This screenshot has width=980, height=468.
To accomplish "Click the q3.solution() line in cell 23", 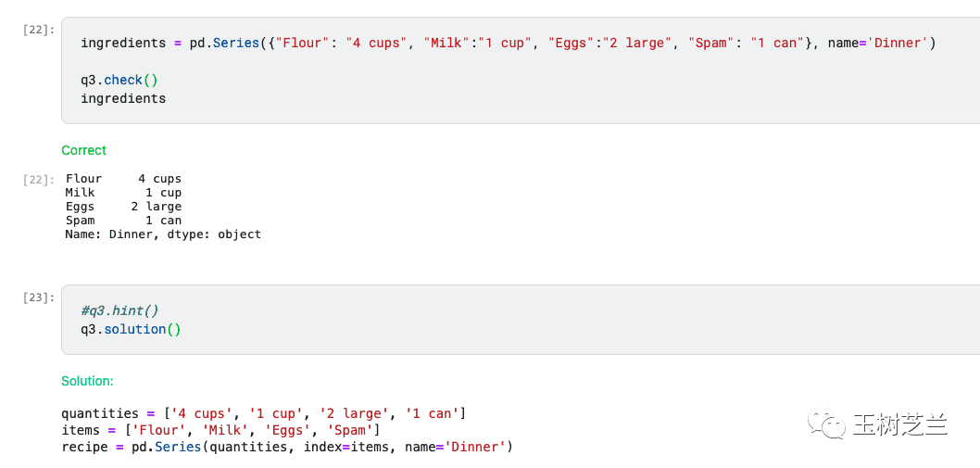I will pos(131,329).
